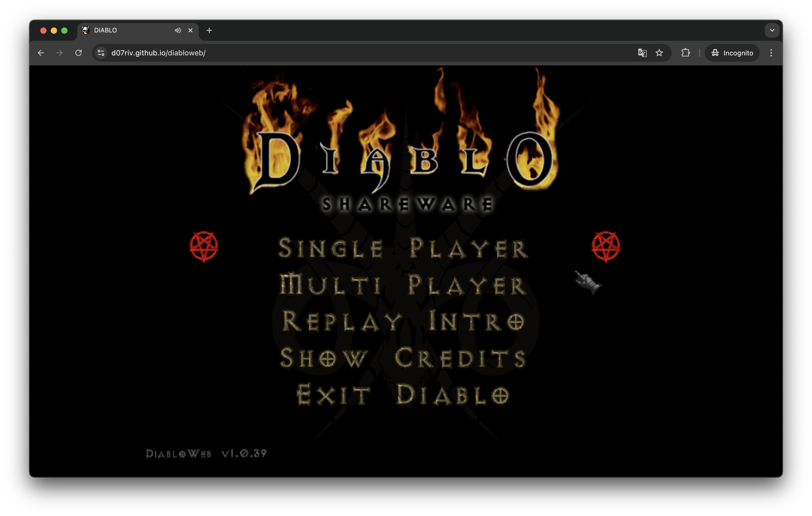Reload the page

(78, 53)
